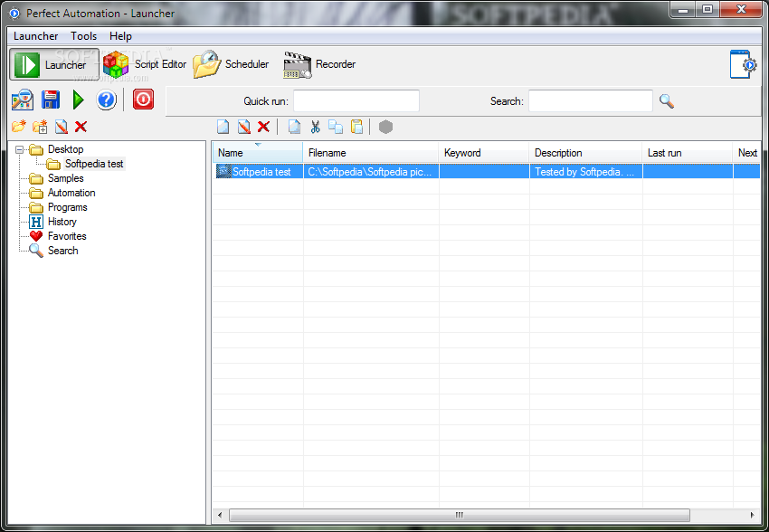Click the gray hexagon stop icon

386,127
